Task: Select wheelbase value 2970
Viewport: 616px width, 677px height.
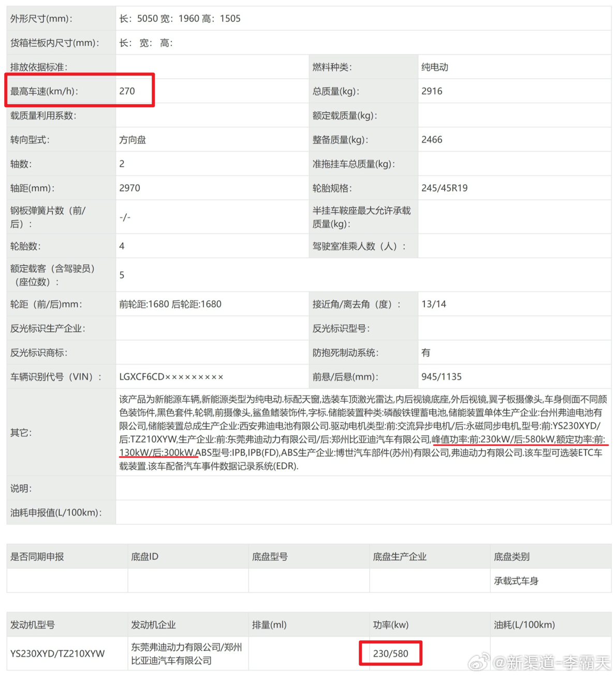Action: pos(129,188)
